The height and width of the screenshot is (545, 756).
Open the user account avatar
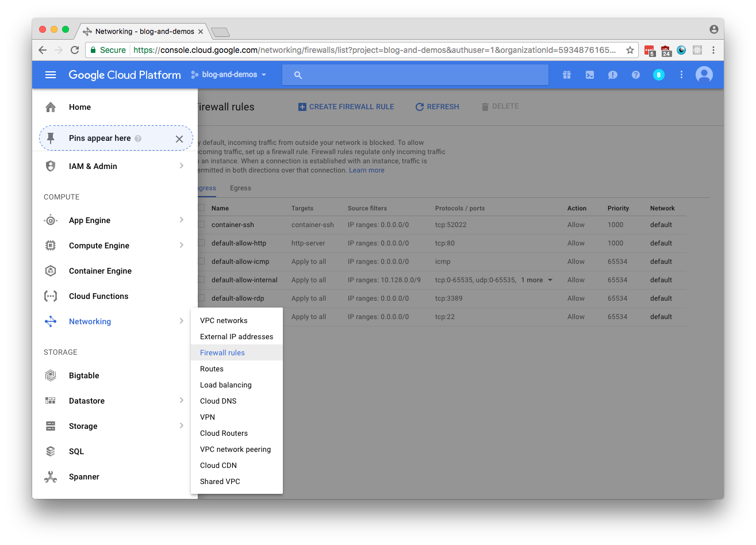point(704,75)
